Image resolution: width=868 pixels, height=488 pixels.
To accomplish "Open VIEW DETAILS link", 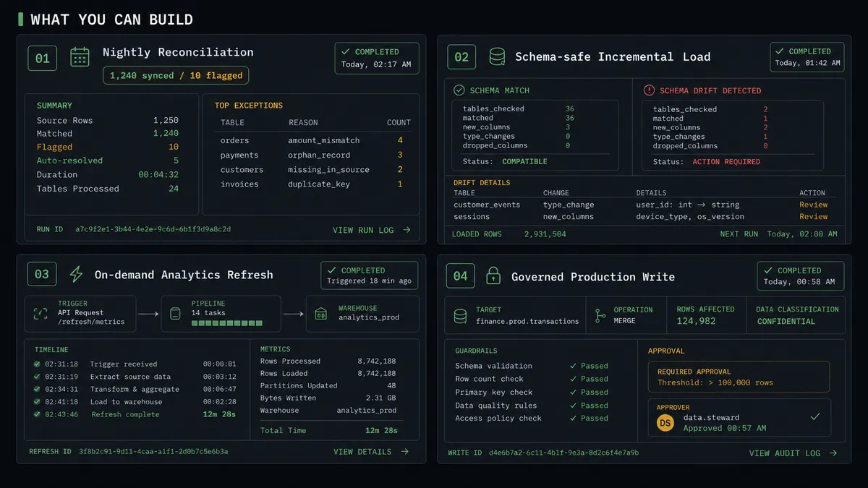I will point(371,451).
